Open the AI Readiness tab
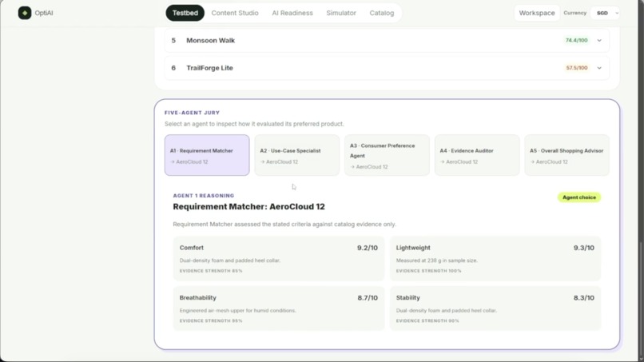 (292, 13)
